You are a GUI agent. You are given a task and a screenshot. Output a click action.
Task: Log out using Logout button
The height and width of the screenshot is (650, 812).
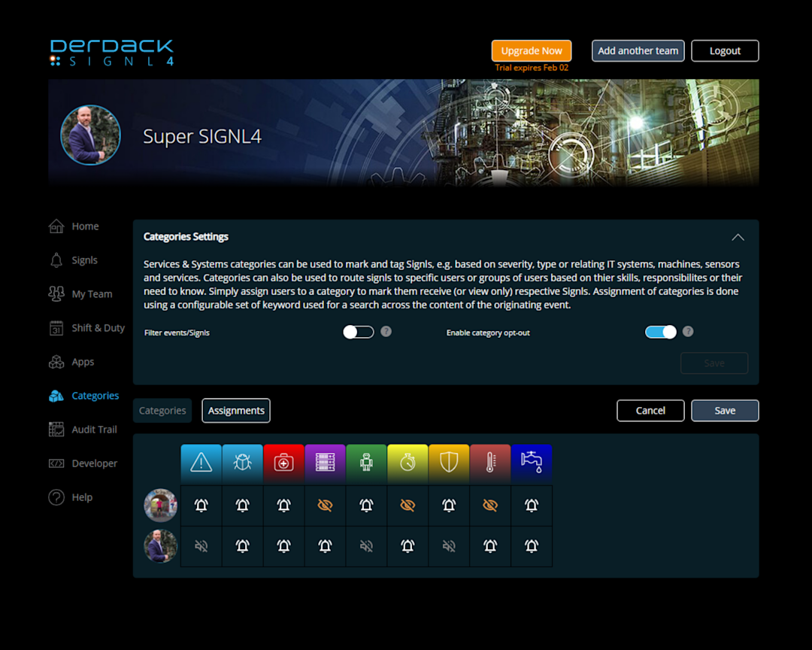[x=725, y=51]
